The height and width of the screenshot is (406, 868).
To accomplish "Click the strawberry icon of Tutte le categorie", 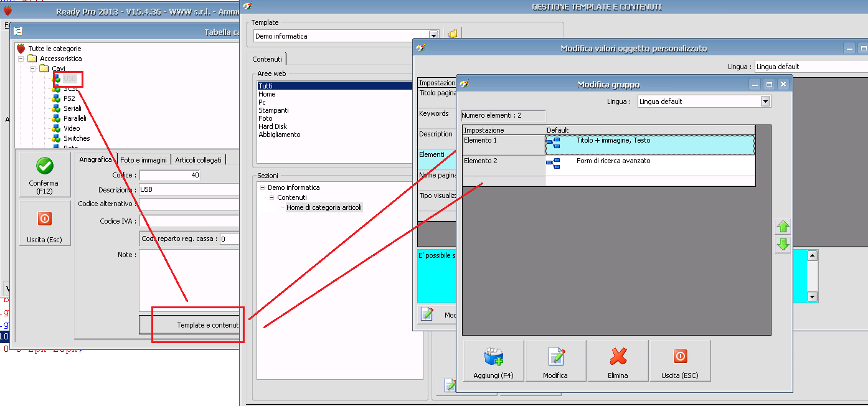I will [x=21, y=49].
